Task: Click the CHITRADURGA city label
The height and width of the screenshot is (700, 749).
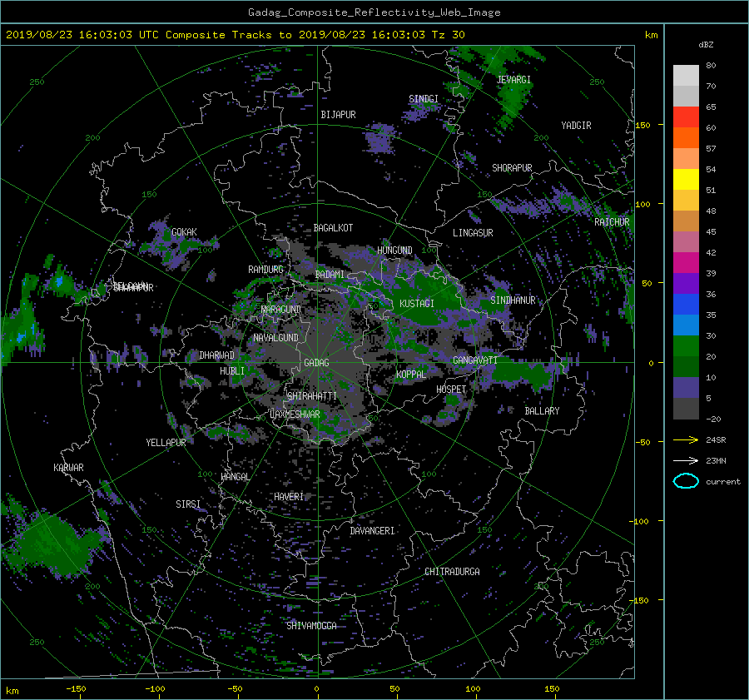Action: click(452, 572)
